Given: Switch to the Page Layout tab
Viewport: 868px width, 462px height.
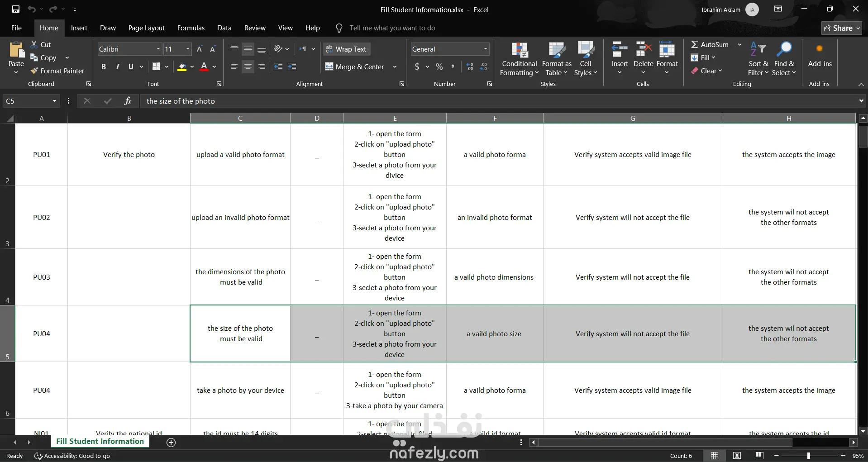Looking at the screenshot, I should 146,28.
